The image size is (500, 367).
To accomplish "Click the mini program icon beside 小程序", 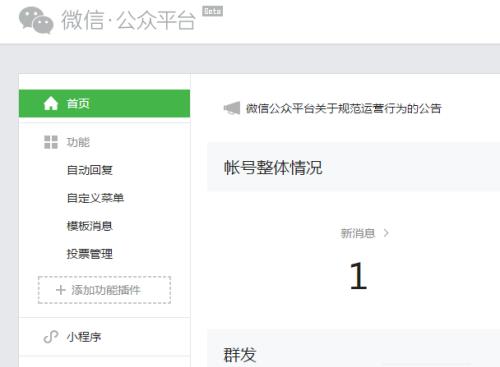I will coord(51,337).
